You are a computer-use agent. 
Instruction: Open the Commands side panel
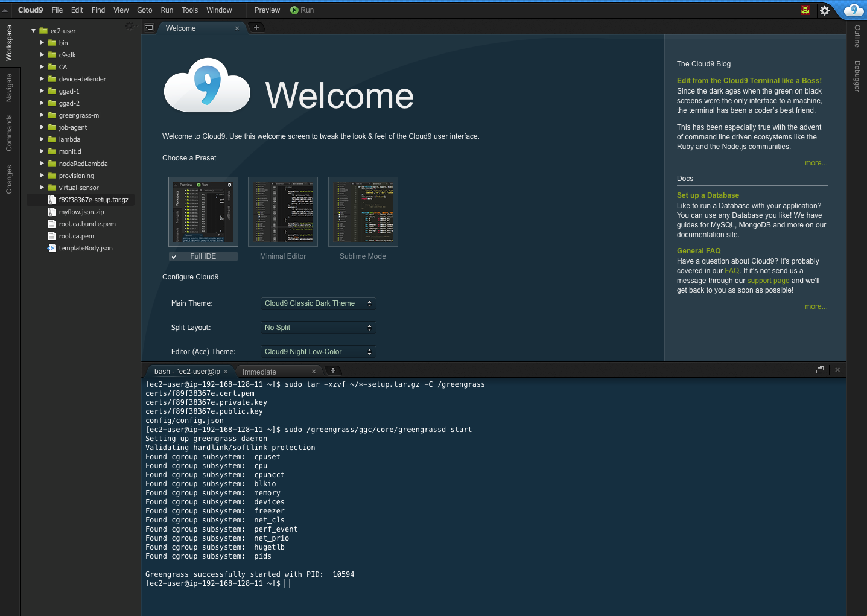pos(9,133)
